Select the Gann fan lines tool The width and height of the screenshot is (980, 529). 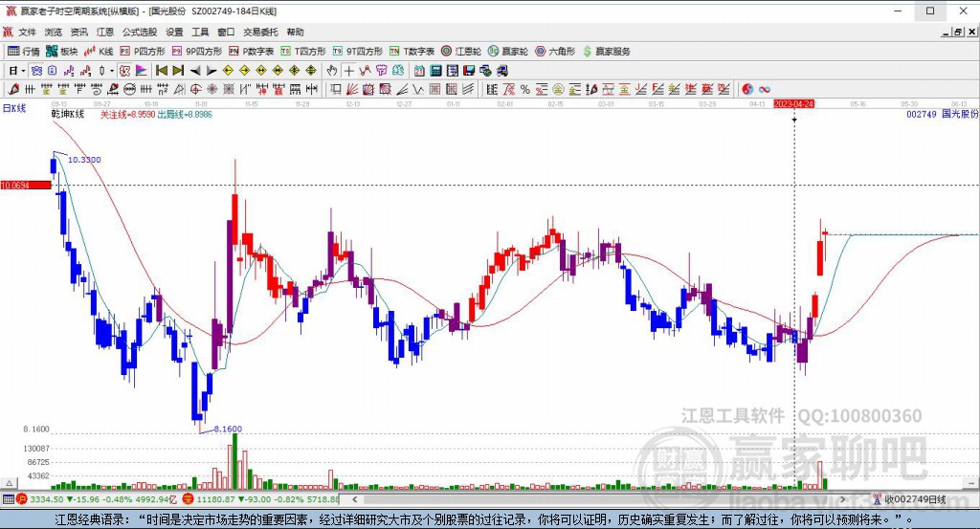point(352,89)
